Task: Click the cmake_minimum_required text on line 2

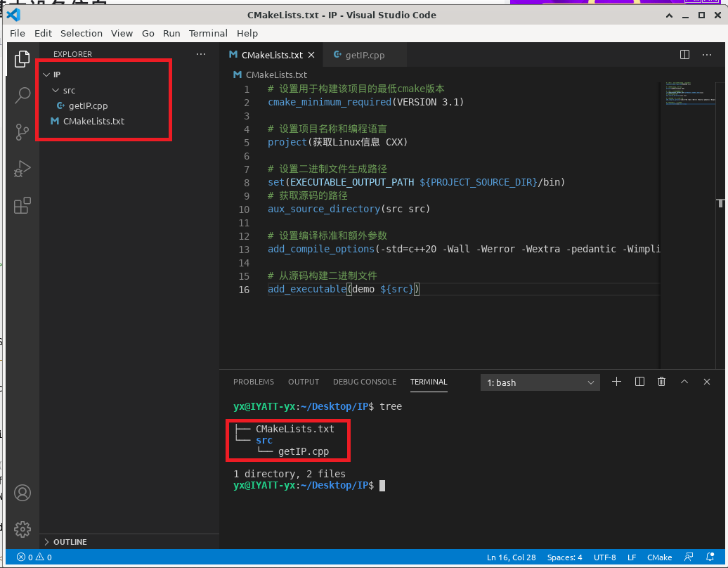Action: click(x=330, y=102)
